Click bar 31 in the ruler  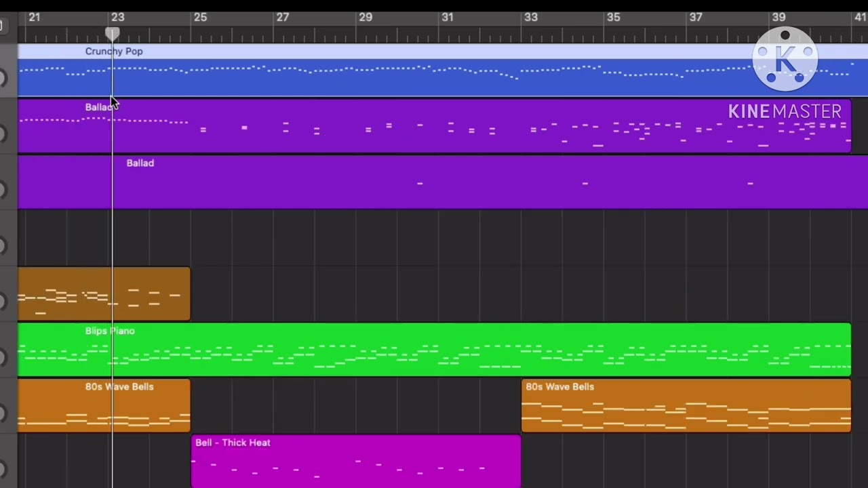[x=448, y=17]
